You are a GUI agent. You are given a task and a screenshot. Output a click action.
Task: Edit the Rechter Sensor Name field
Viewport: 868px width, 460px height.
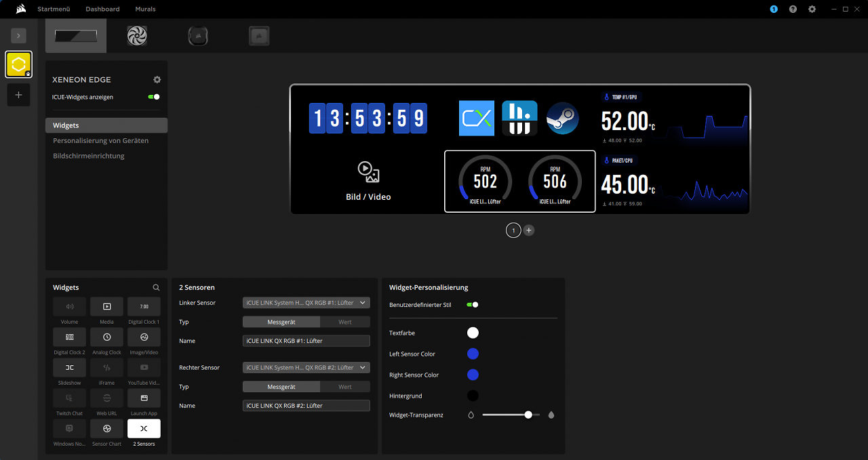[307, 406]
